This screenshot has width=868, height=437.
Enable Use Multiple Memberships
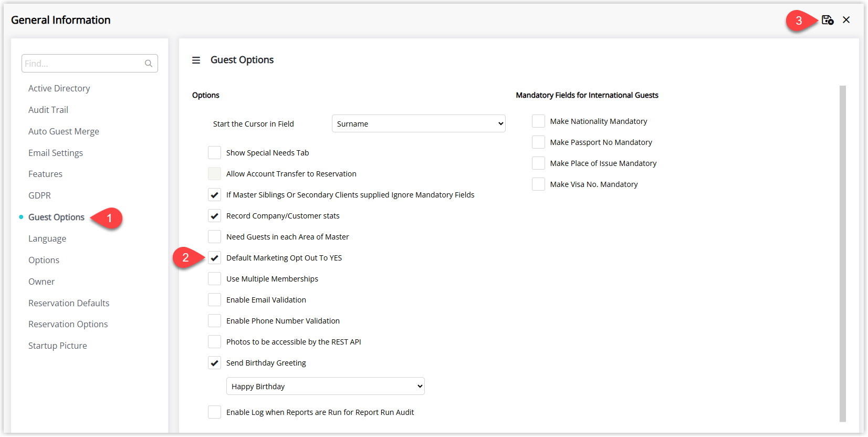point(214,279)
